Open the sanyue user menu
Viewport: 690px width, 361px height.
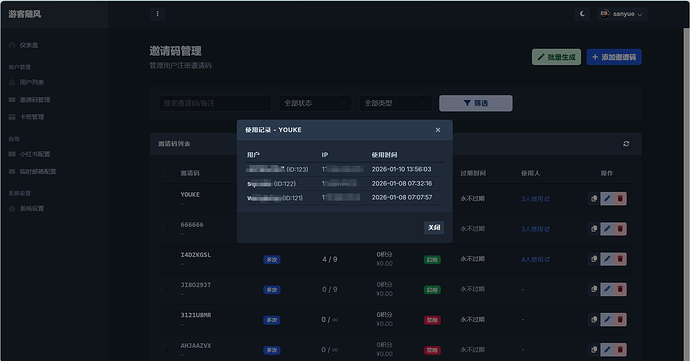coord(621,14)
